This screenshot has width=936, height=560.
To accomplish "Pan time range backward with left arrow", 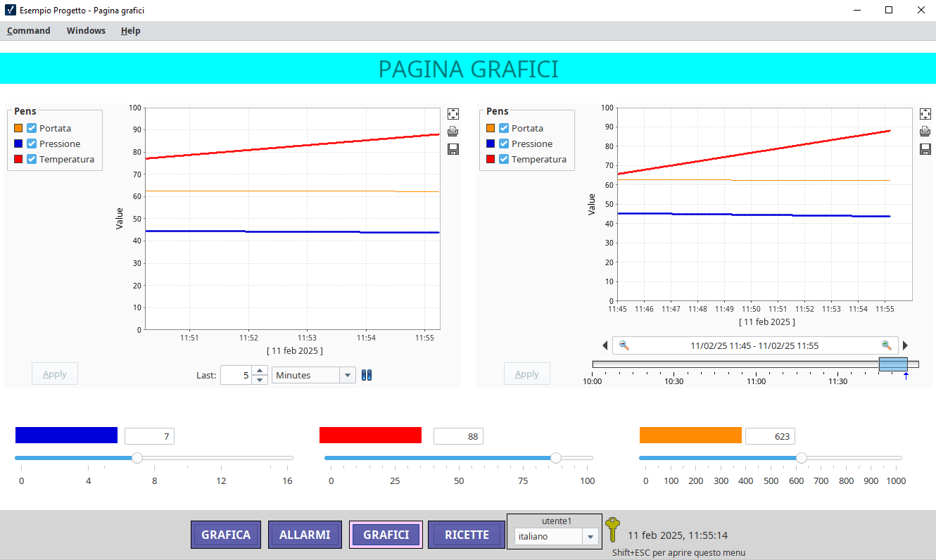I will [x=605, y=345].
